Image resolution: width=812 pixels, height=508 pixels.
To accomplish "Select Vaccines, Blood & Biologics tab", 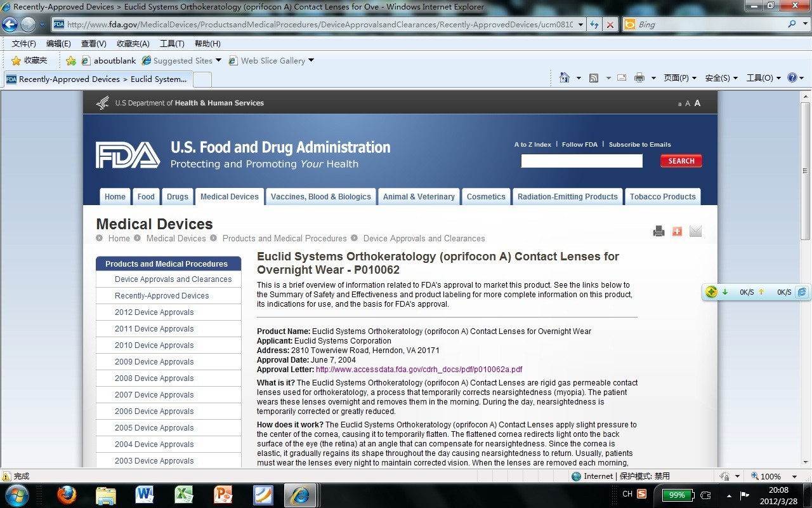I will [320, 196].
